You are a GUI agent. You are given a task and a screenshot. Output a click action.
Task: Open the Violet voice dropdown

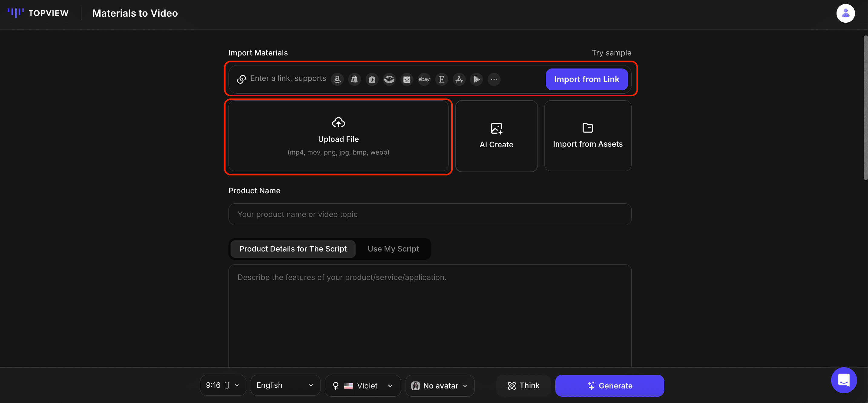pos(363,385)
